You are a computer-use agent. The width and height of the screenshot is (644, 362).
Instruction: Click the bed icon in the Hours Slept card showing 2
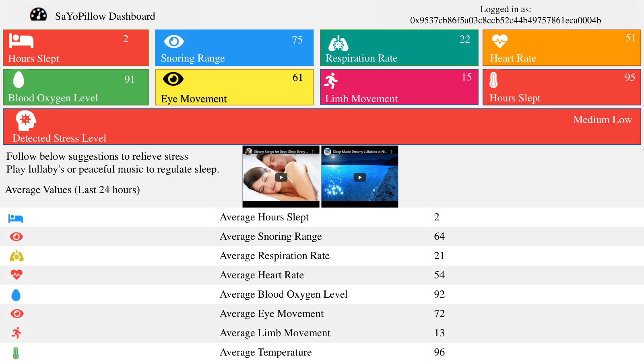pyautogui.click(x=21, y=41)
